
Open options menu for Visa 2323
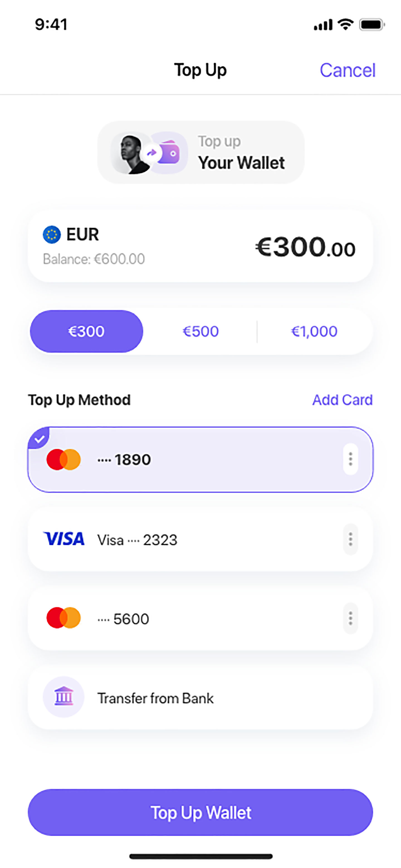tap(350, 539)
